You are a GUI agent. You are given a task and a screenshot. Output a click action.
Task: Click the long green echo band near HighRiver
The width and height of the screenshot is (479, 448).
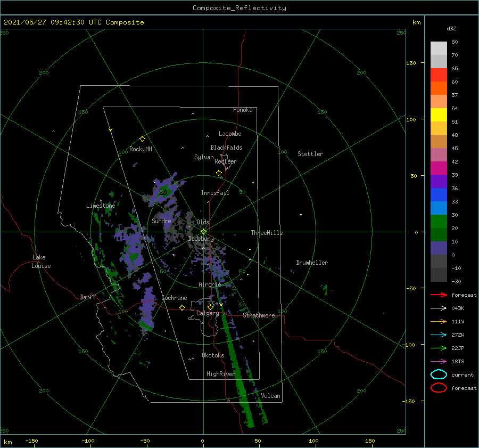(238, 370)
